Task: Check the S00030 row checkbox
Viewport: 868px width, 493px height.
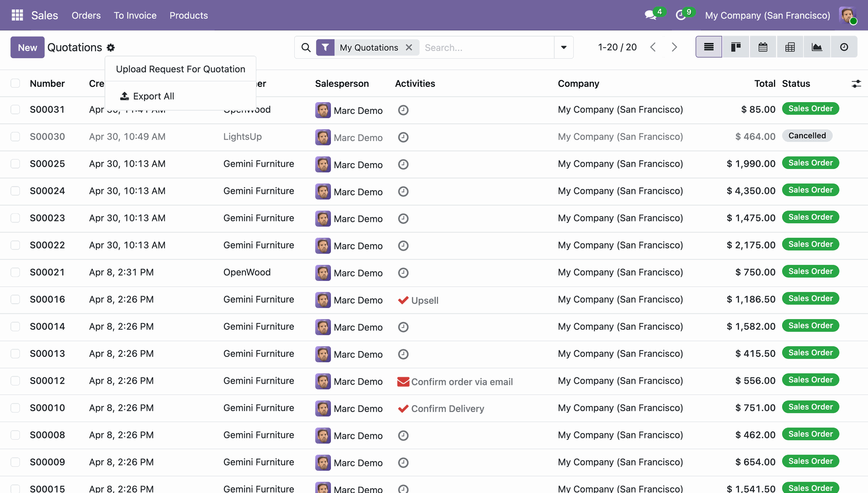Action: point(15,137)
